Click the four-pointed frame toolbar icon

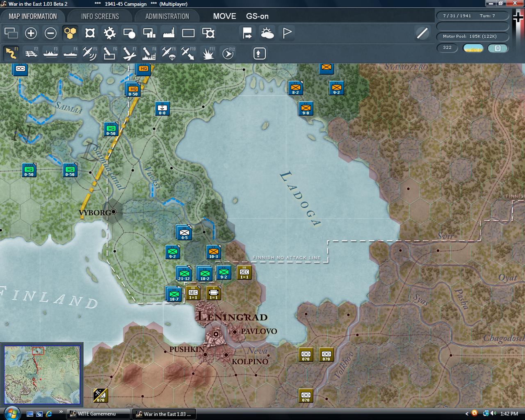click(90, 33)
